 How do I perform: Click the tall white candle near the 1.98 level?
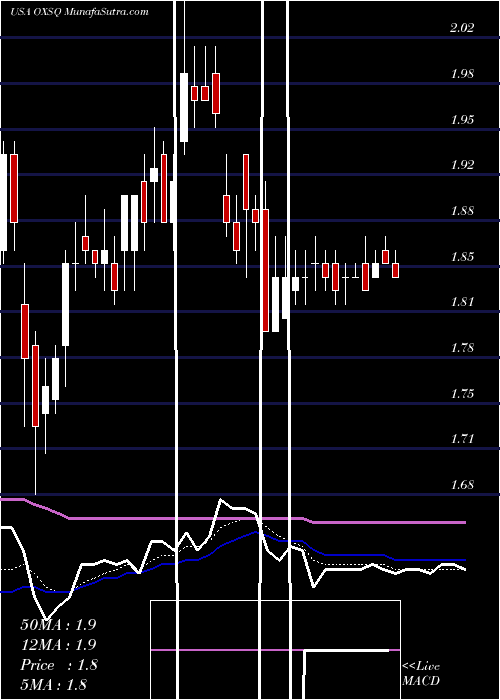tap(184, 107)
